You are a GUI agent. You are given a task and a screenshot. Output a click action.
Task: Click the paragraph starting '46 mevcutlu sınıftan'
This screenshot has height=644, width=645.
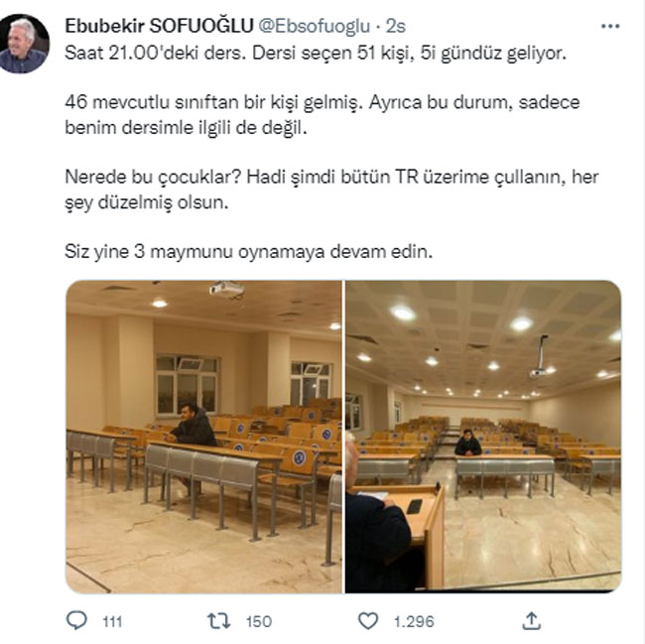pyautogui.click(x=322, y=115)
